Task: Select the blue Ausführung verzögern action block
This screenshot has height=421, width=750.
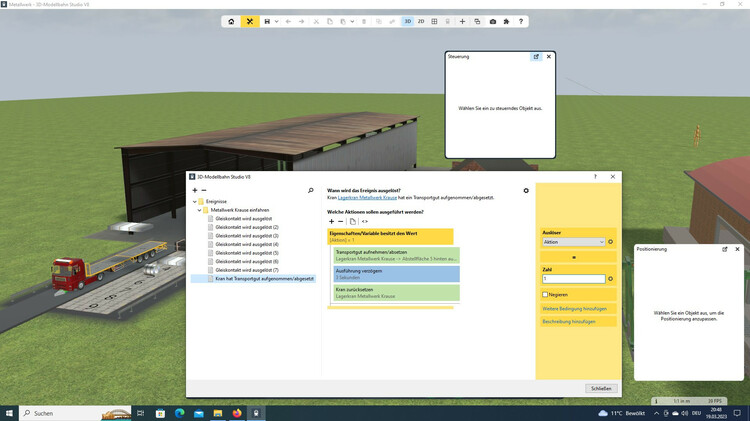Action: click(391, 273)
